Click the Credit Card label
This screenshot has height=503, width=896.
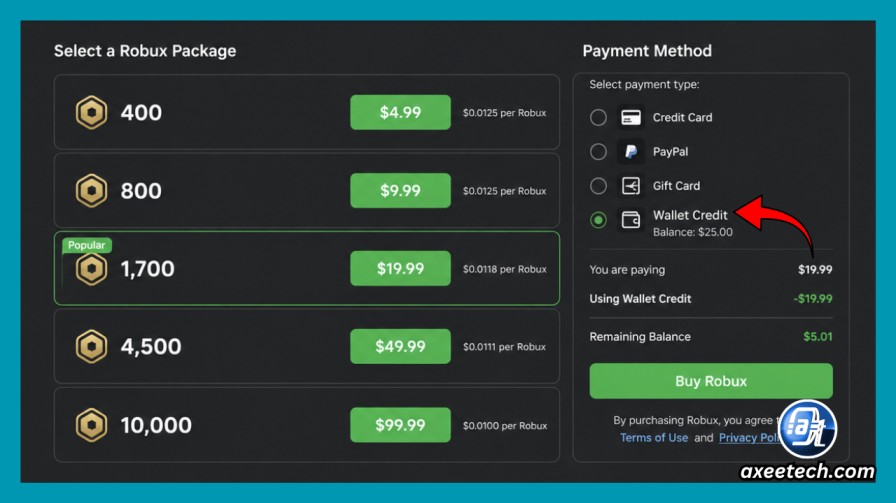tap(683, 118)
